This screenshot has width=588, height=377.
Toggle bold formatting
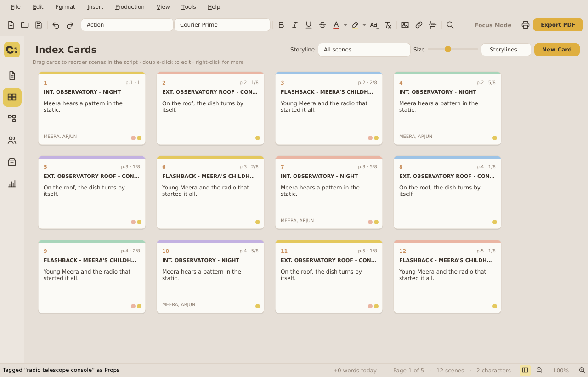point(281,25)
